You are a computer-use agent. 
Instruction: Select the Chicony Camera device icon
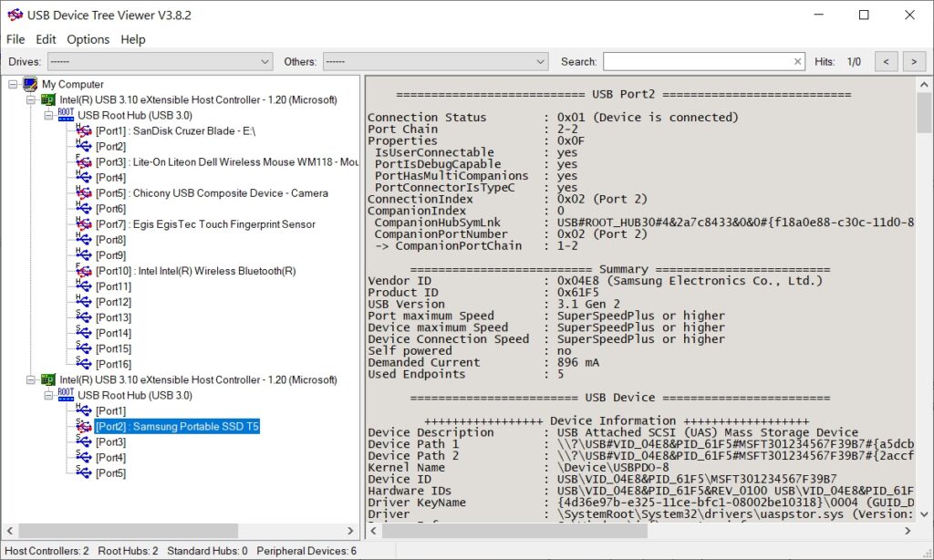82,192
